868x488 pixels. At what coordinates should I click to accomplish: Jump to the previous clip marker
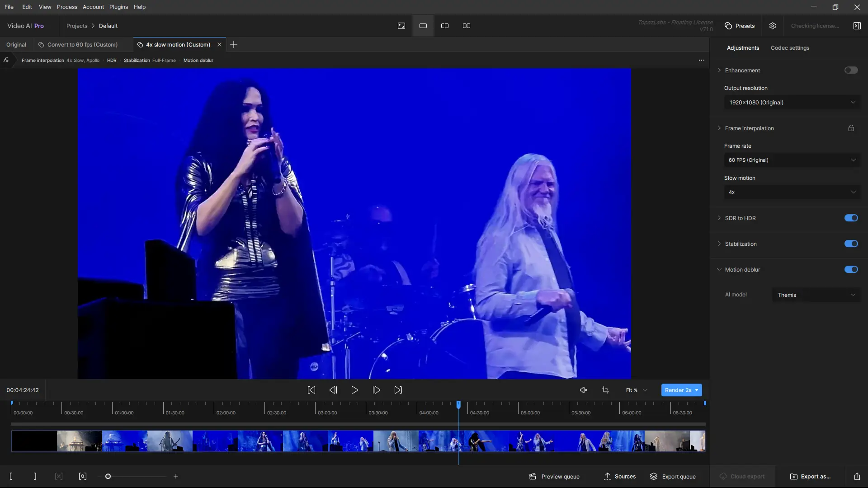pyautogui.click(x=311, y=390)
